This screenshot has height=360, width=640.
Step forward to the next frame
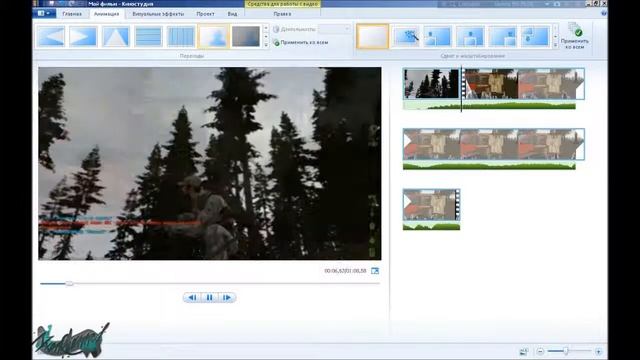(x=227, y=298)
